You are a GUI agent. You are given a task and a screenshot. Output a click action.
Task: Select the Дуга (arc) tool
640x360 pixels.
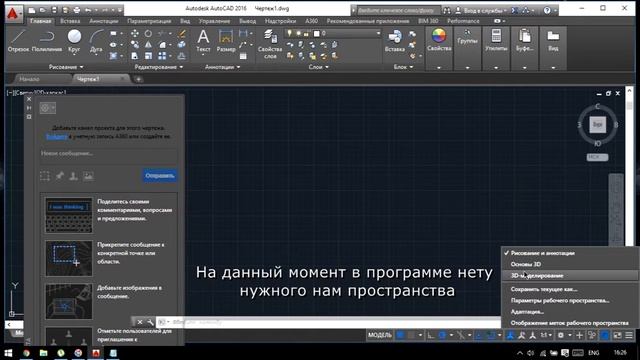(96, 41)
